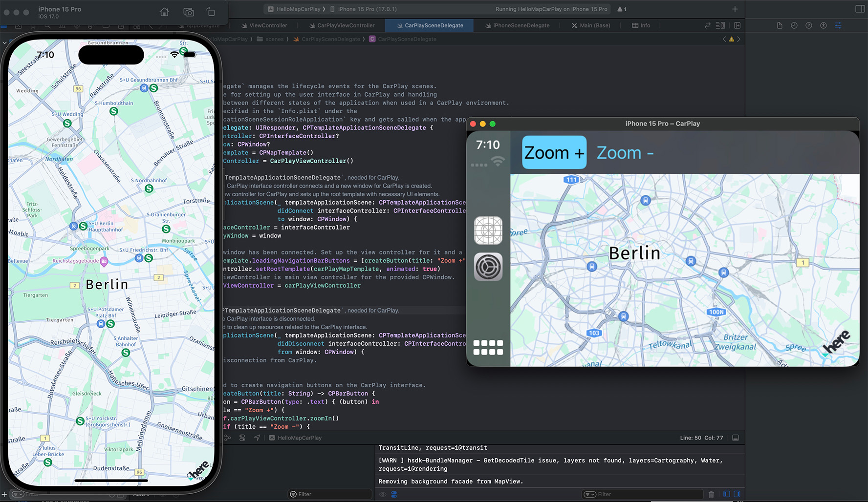This screenshot has height=502, width=868.
Task: Go to the Simulator home screen
Action: tap(164, 12)
